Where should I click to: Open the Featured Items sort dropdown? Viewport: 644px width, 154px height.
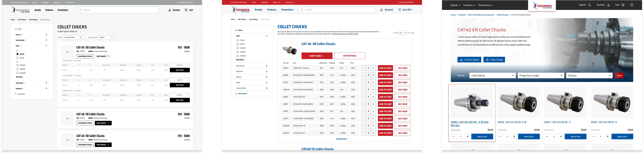coord(73,37)
